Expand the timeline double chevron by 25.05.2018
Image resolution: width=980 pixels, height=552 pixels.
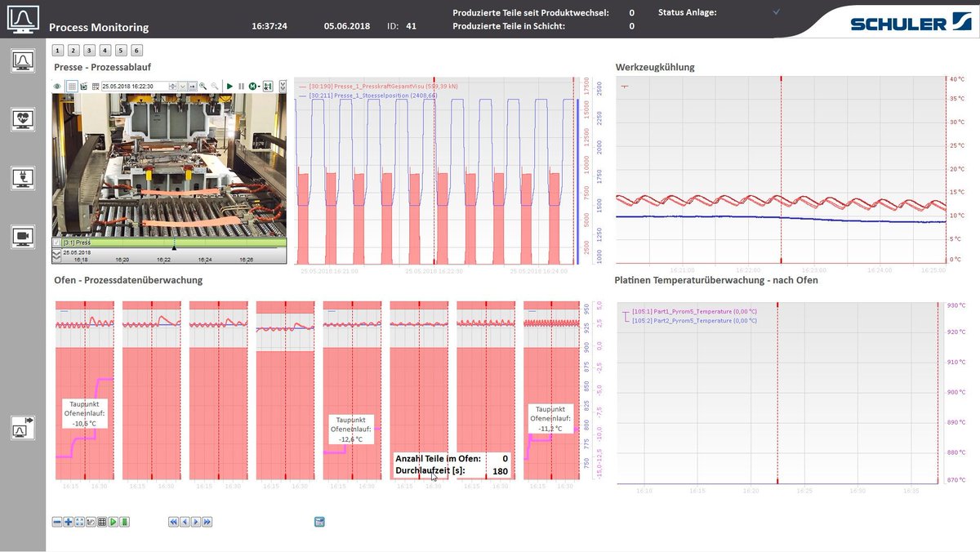[x=56, y=255]
